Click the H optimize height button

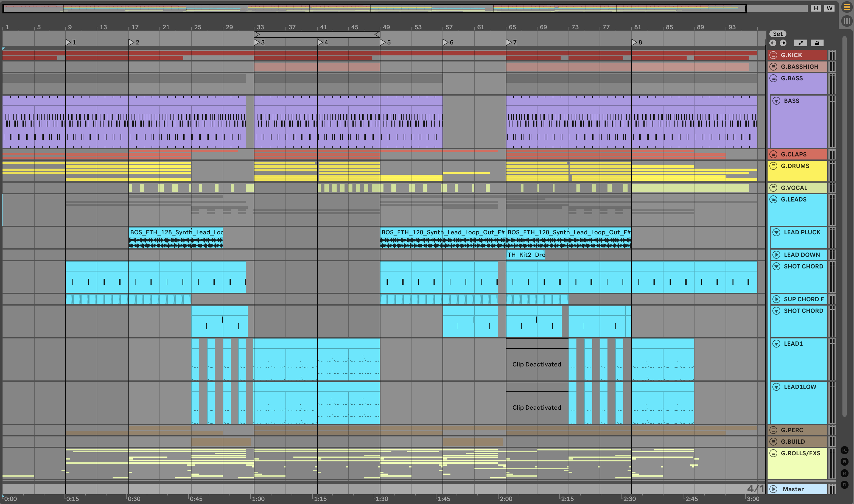click(816, 8)
